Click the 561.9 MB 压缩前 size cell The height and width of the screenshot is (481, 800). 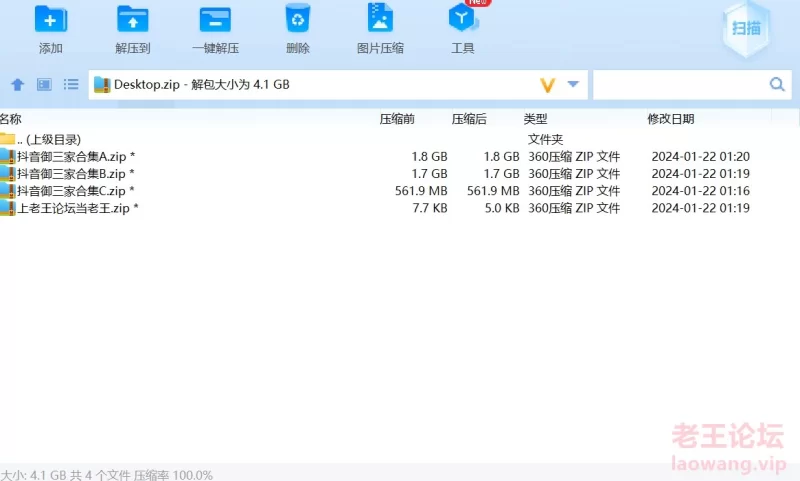coord(421,191)
